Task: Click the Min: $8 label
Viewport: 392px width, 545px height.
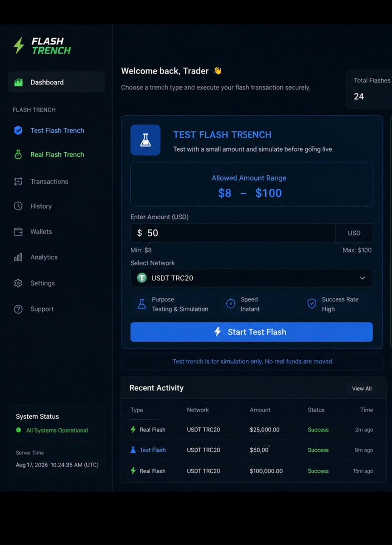Action: [141, 250]
